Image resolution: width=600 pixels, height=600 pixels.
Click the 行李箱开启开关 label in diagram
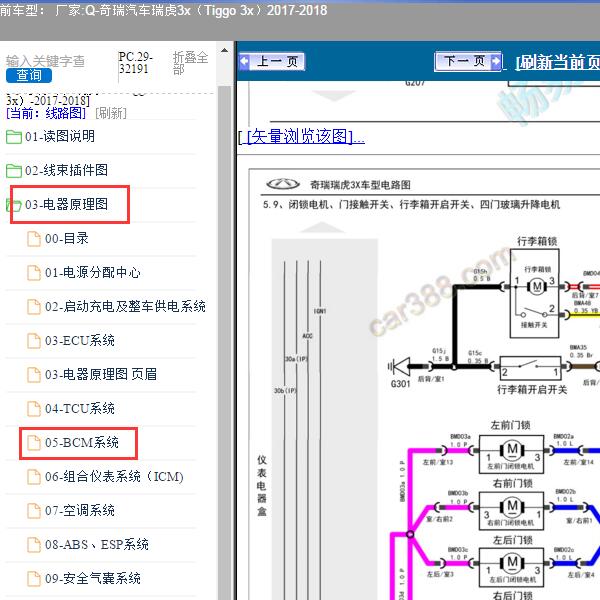532,390
